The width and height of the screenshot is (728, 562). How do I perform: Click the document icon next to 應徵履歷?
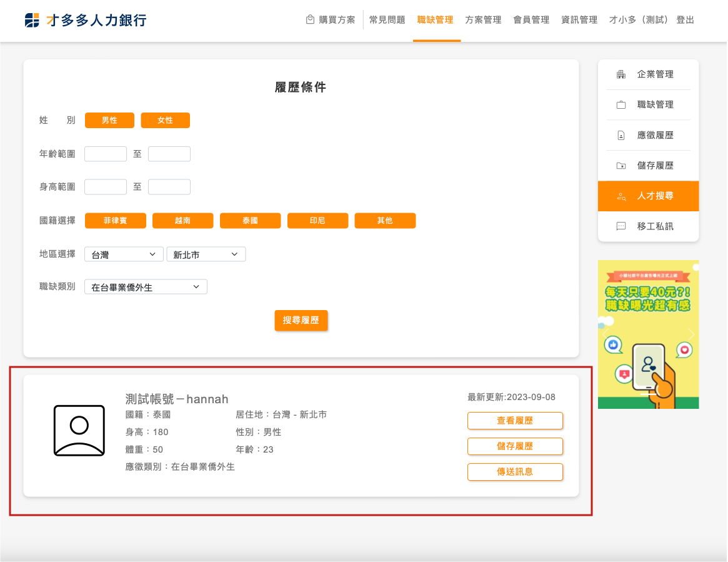pos(621,136)
